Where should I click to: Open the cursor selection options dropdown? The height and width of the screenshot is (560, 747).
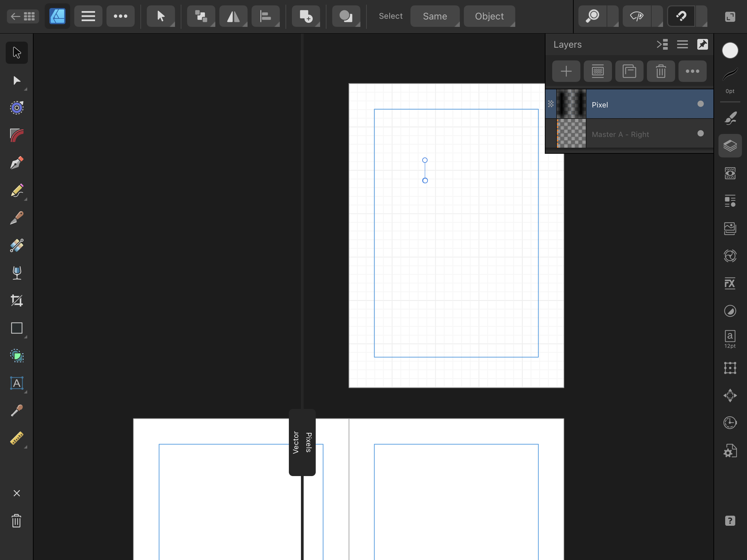[x=161, y=16]
